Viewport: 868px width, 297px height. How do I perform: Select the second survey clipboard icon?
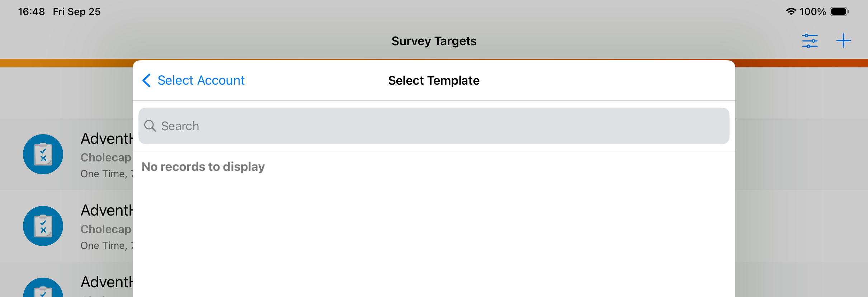click(43, 226)
